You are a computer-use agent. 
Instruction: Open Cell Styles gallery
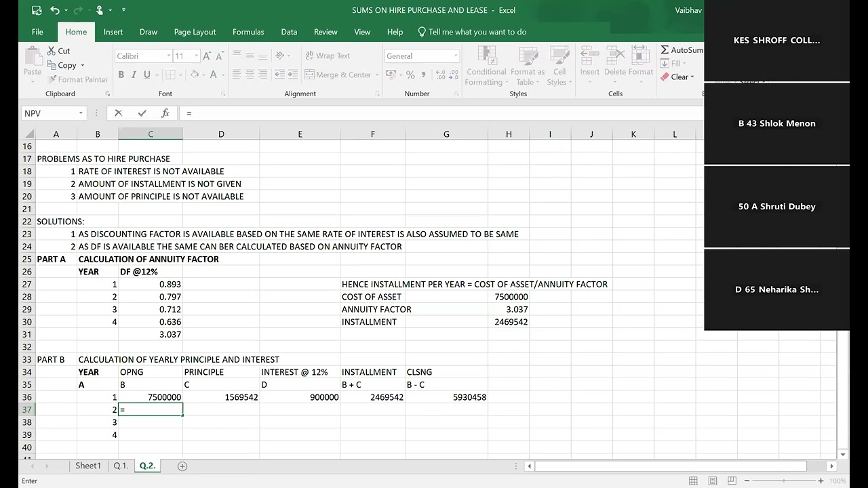point(559,66)
